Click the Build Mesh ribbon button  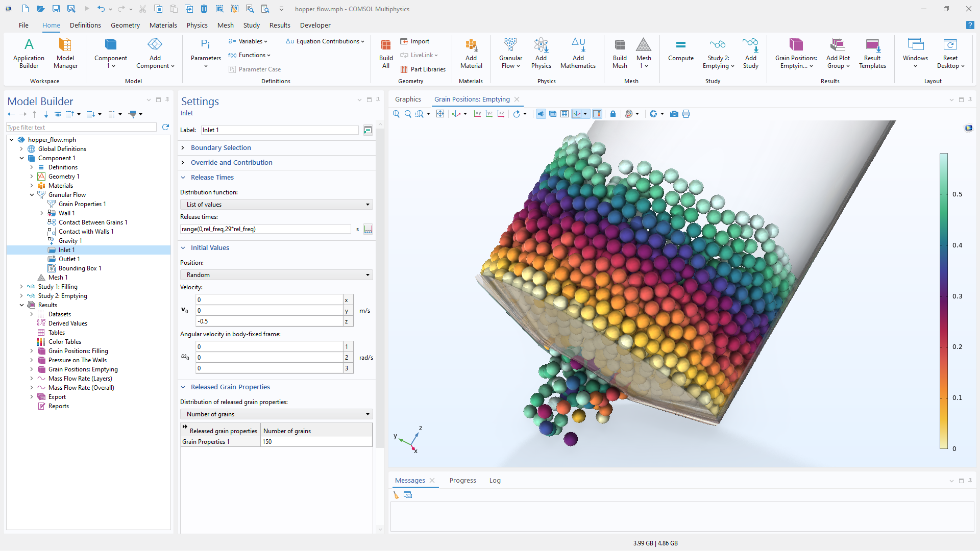point(620,53)
